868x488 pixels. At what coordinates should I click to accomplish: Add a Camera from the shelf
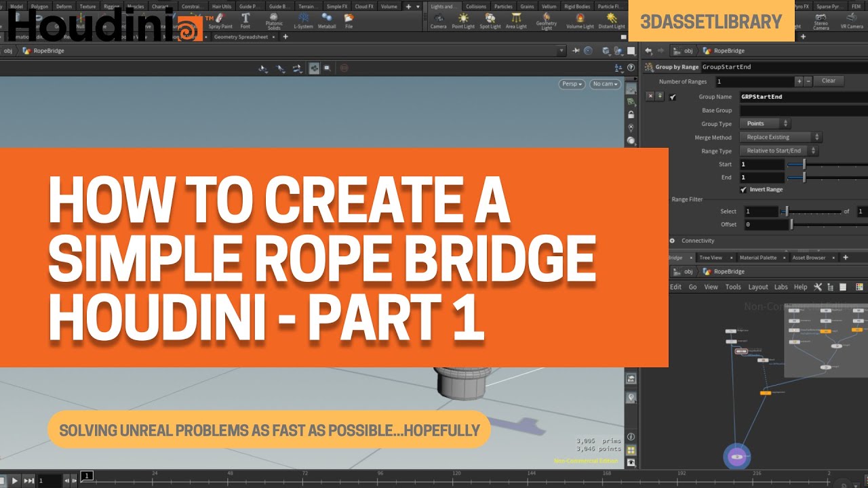438,20
